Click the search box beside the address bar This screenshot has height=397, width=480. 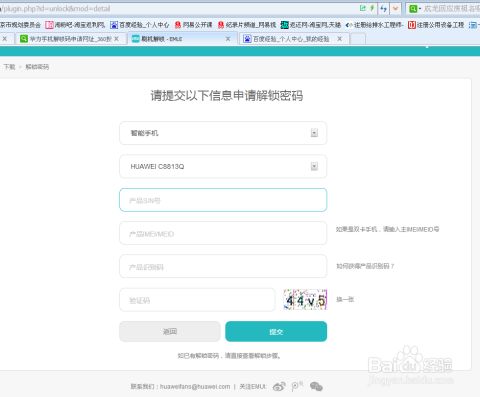click(x=451, y=9)
